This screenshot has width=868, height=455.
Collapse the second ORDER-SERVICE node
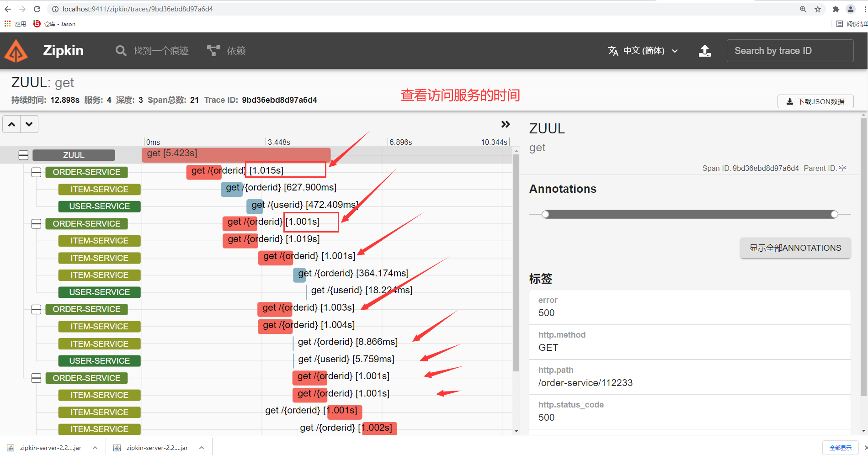[36, 224]
